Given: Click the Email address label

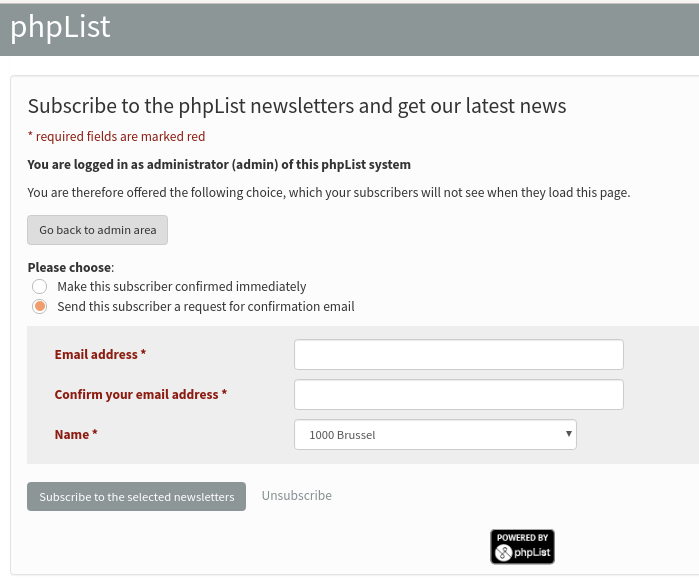Looking at the screenshot, I should point(100,354).
